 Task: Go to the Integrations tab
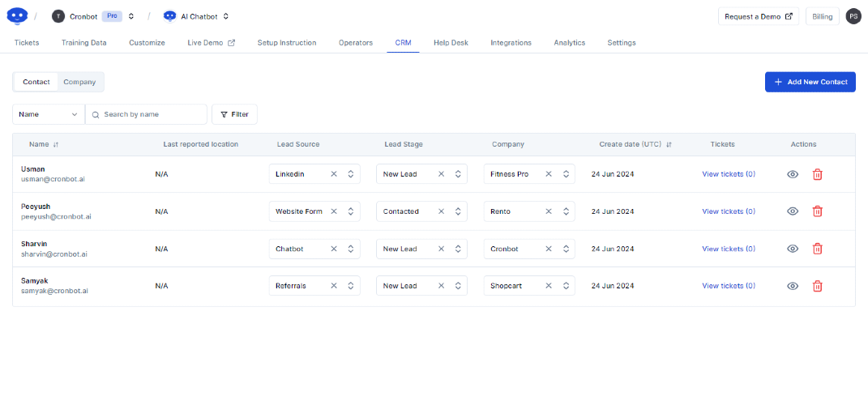[x=511, y=43]
